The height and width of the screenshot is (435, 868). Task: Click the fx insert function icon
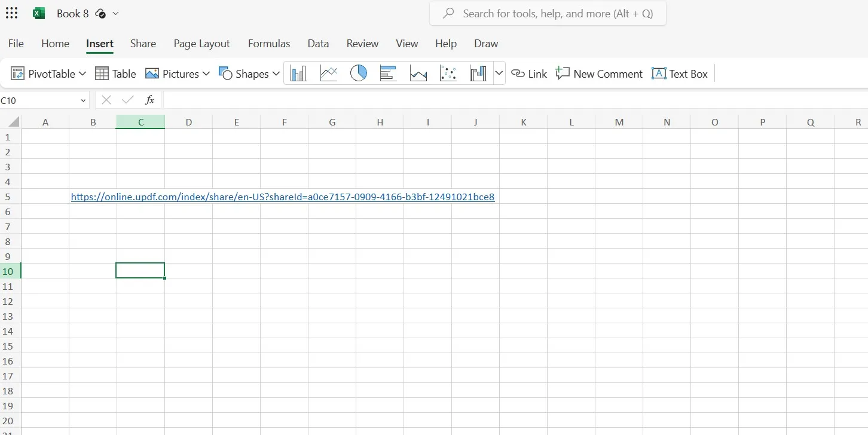click(150, 100)
